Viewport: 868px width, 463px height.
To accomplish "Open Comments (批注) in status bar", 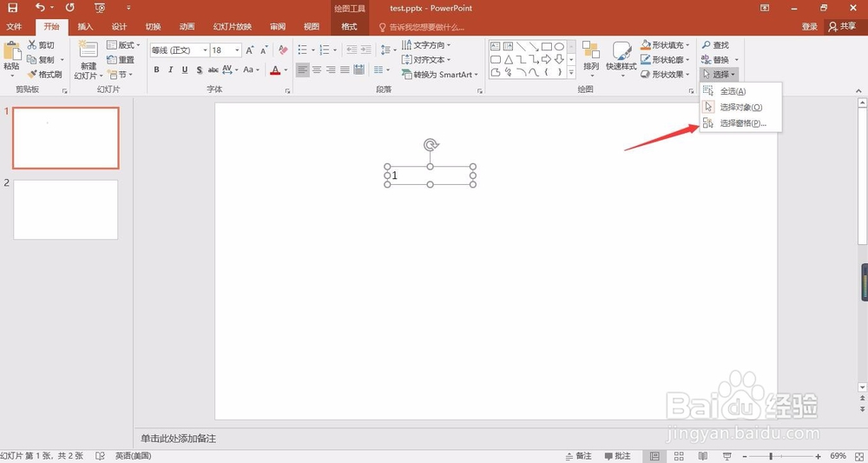I will 618,456.
